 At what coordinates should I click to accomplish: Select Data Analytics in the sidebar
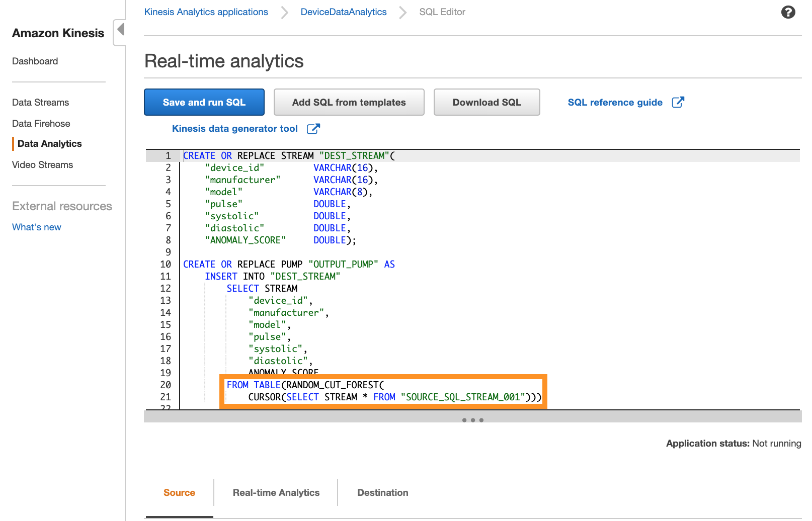[50, 144]
